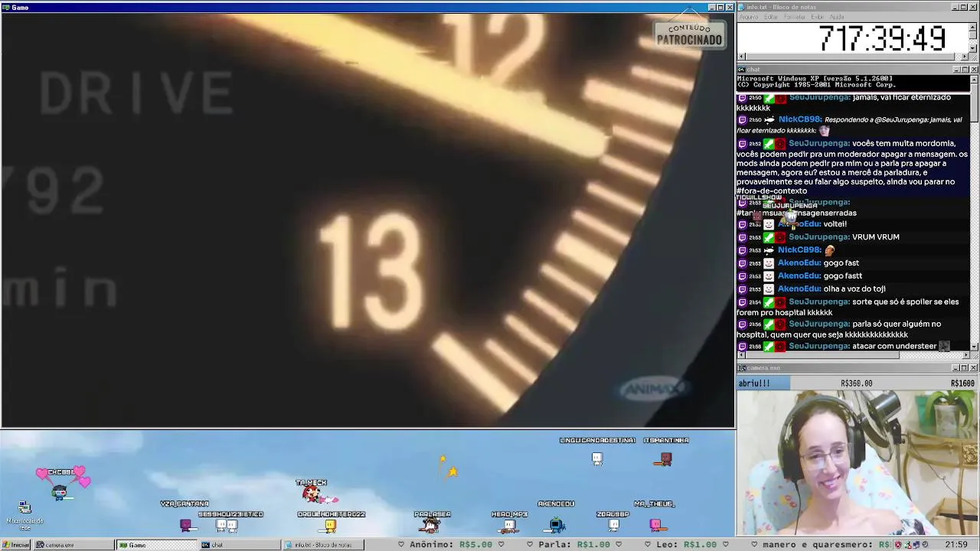Click the system tray clock 21:59

point(956,545)
